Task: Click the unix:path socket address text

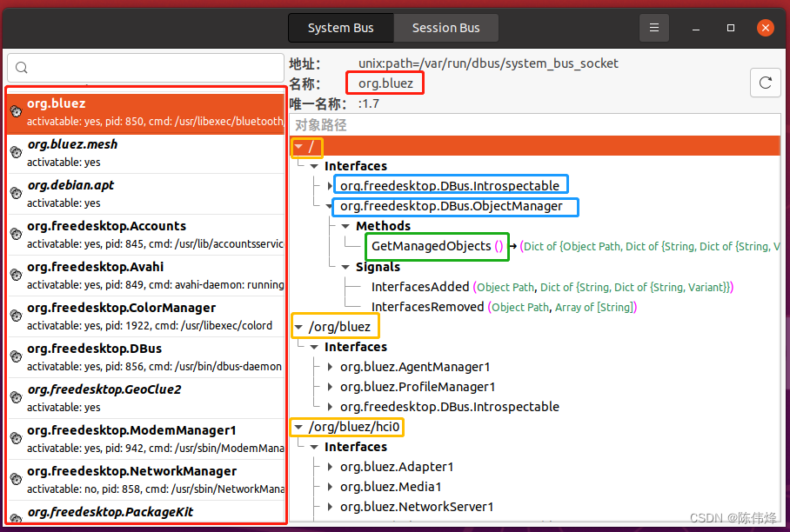Action: tap(488, 63)
